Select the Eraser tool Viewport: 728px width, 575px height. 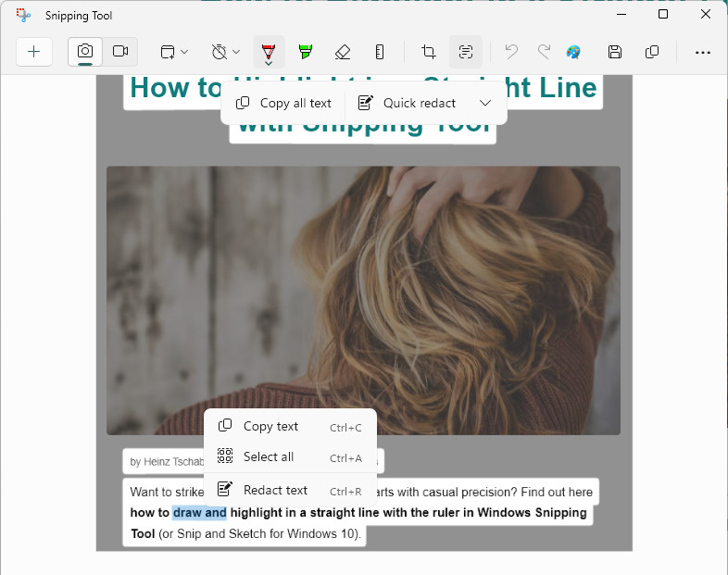coord(343,52)
